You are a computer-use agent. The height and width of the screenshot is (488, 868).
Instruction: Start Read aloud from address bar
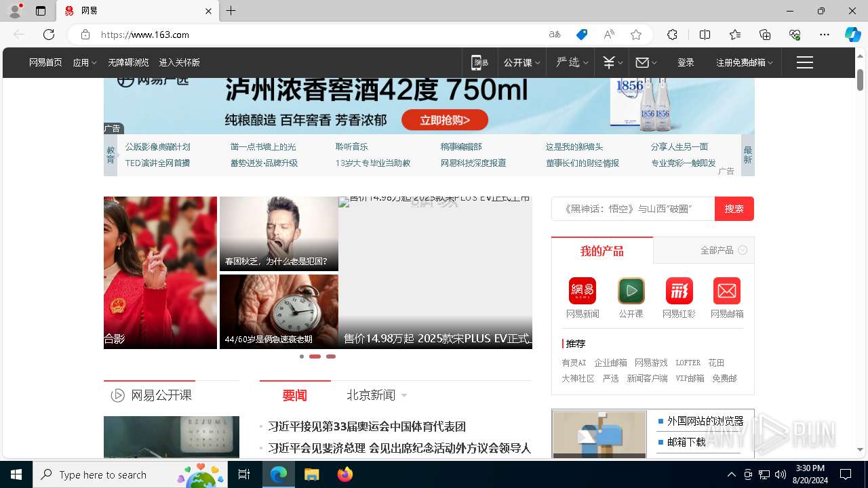609,35
